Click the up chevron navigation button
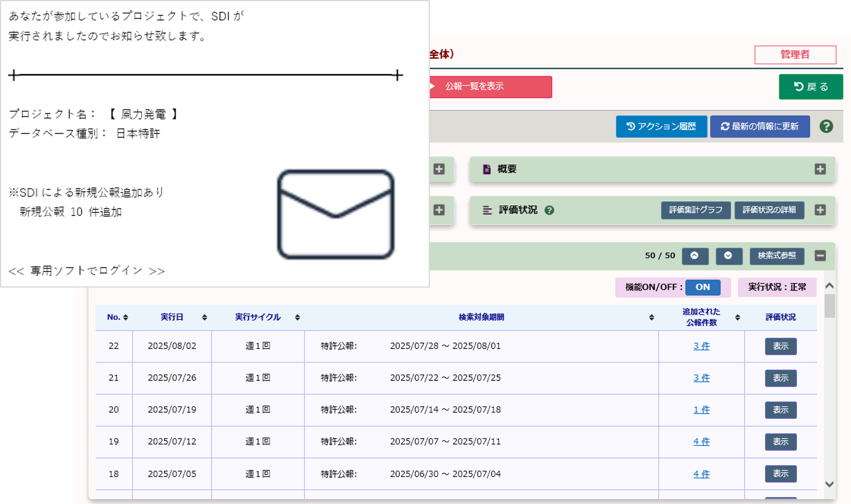 point(695,256)
